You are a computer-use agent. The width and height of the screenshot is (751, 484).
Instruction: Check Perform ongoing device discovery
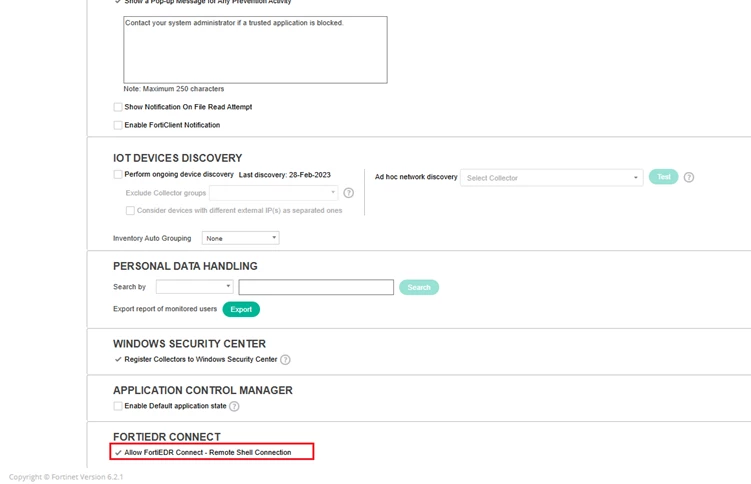coord(118,174)
